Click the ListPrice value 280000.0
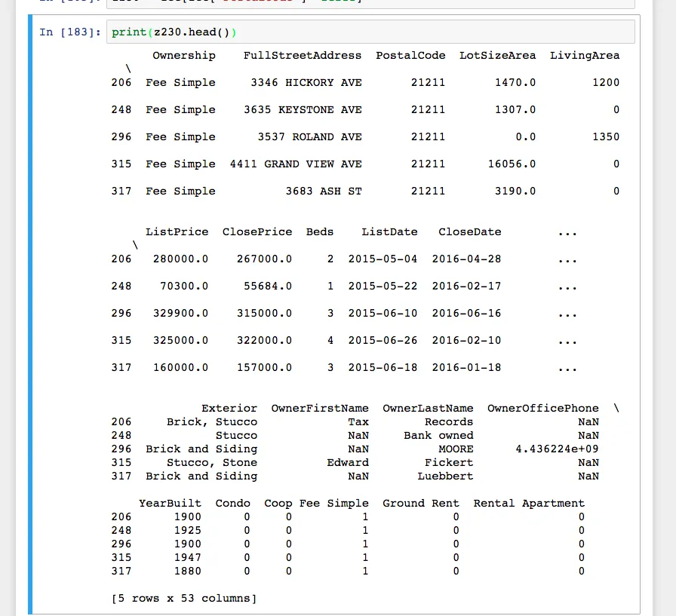676x616 pixels. (x=180, y=259)
